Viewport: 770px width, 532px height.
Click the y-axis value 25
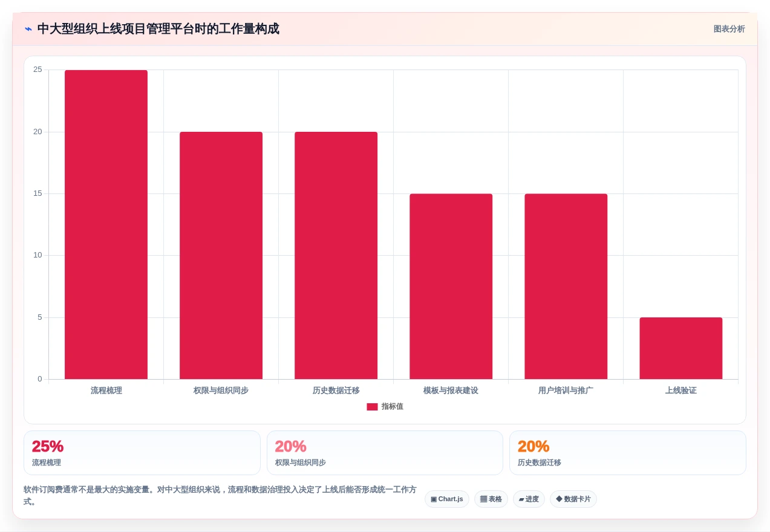pyautogui.click(x=38, y=70)
